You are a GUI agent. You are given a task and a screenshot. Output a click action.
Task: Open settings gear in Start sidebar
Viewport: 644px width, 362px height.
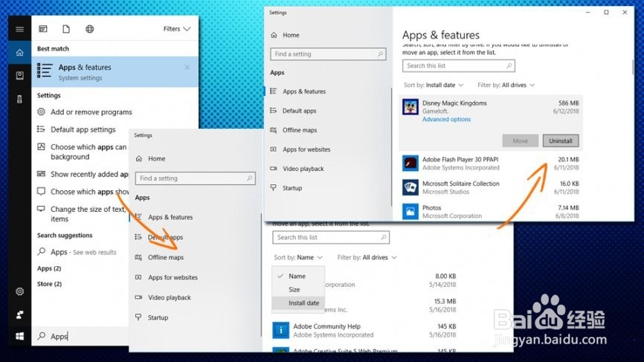[x=19, y=291]
